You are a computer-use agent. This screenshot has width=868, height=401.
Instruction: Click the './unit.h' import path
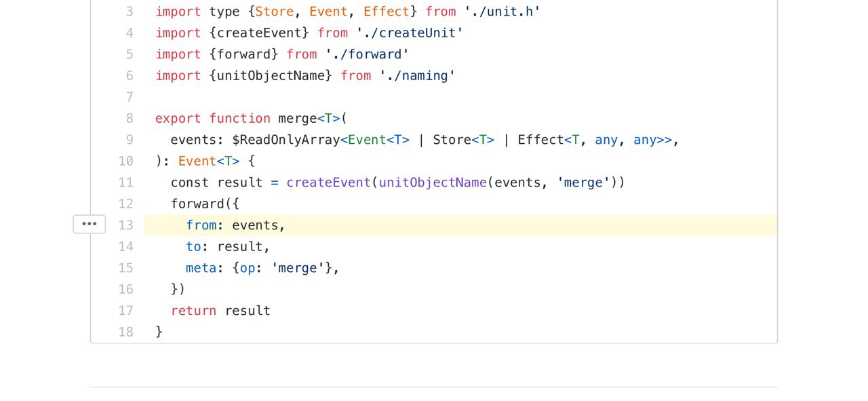(502, 12)
